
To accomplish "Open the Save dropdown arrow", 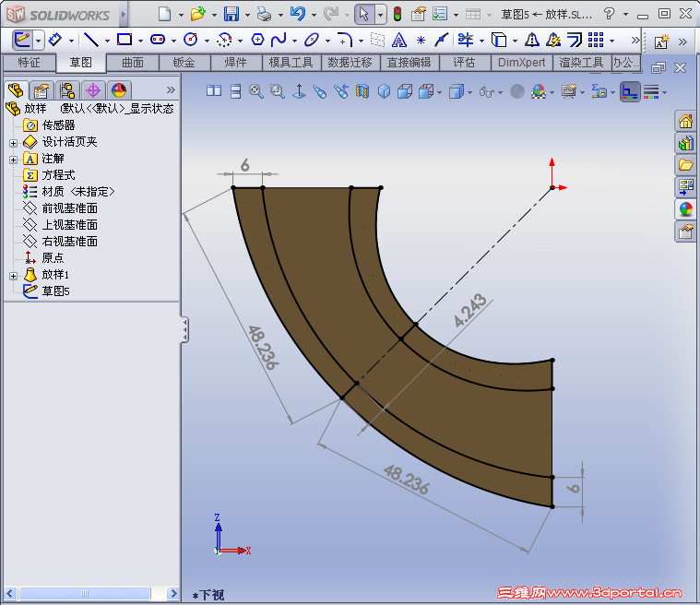I will tap(247, 15).
